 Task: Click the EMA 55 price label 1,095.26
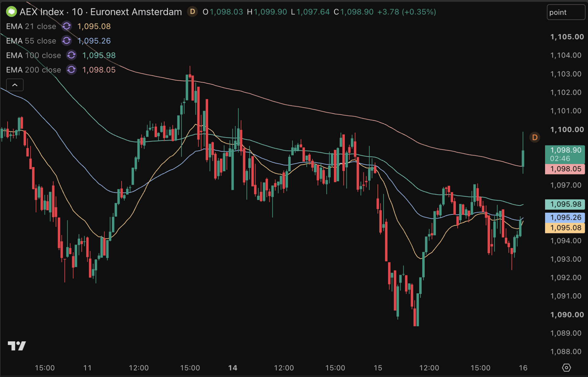pyautogui.click(x=565, y=217)
